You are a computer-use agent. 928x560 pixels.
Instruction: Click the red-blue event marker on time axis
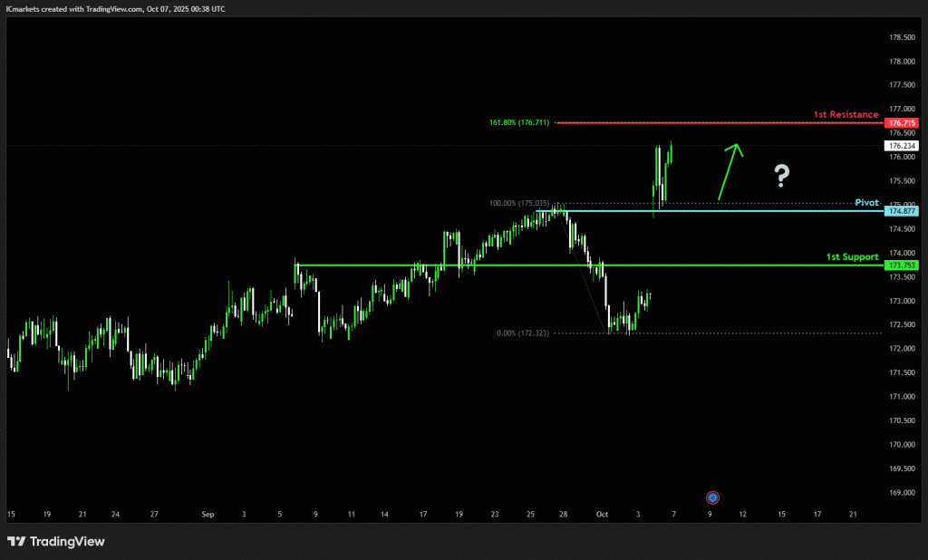(713, 497)
